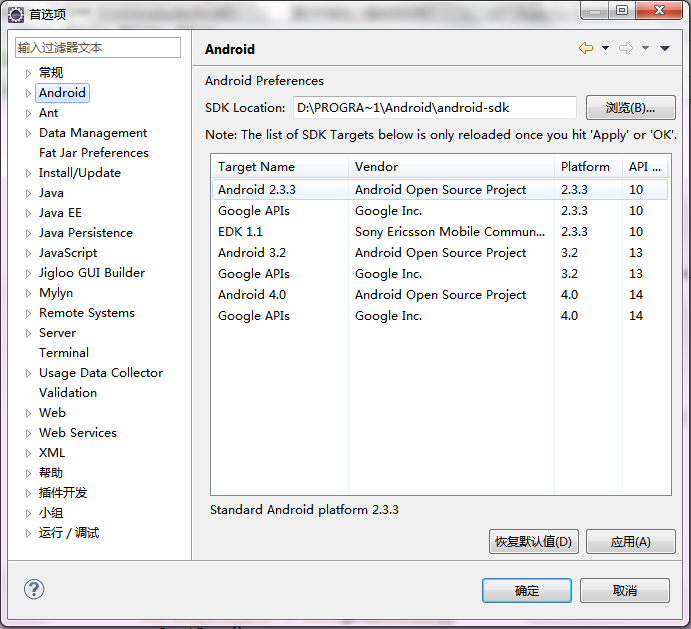Click the 取消 cancel button
Image resolution: width=691 pixels, height=629 pixels.
click(x=625, y=591)
